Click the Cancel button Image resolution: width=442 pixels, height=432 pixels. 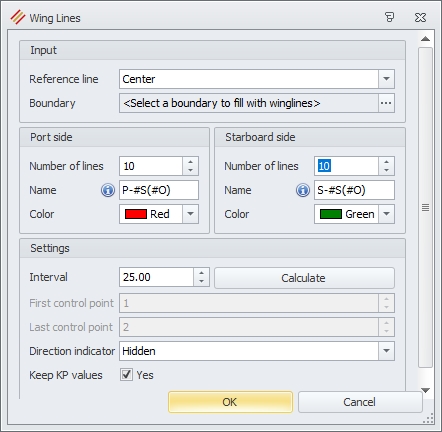pos(360,402)
